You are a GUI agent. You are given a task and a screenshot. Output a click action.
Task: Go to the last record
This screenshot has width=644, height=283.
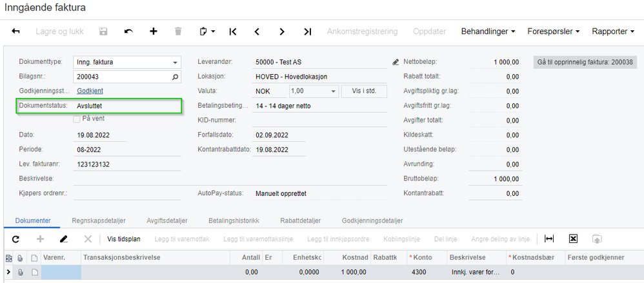307,31
